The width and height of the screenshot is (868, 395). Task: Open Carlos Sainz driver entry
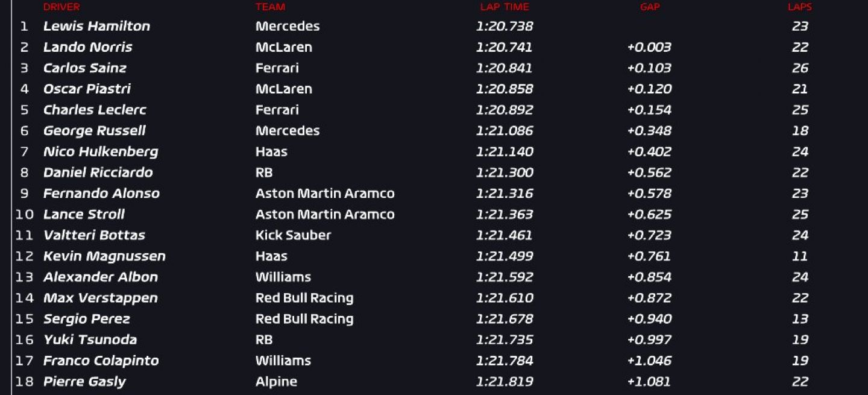84,68
